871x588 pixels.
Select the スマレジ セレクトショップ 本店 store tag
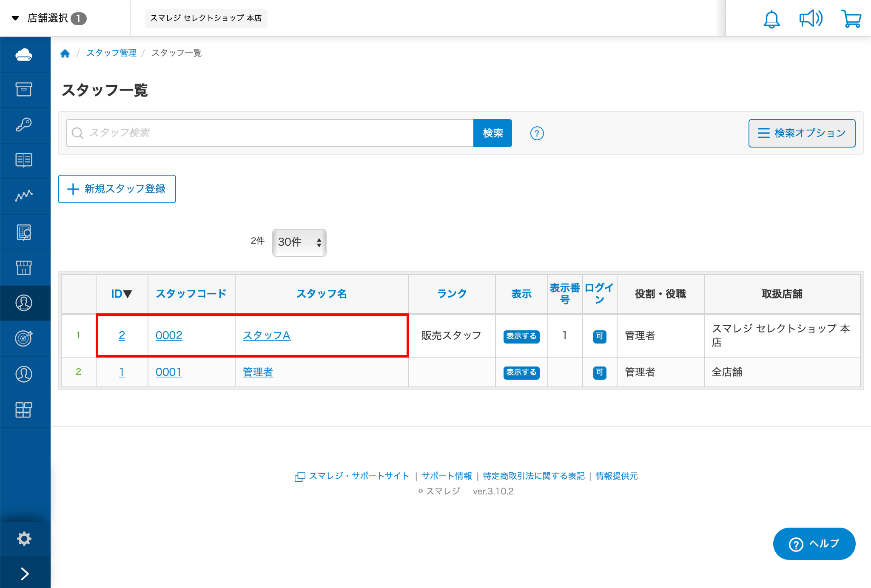click(206, 18)
